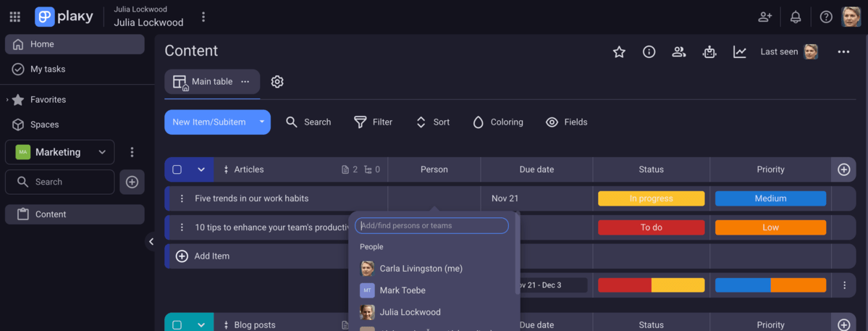Image resolution: width=868 pixels, height=331 pixels.
Task: Click the Due date header in Articles group
Action: [x=536, y=170]
